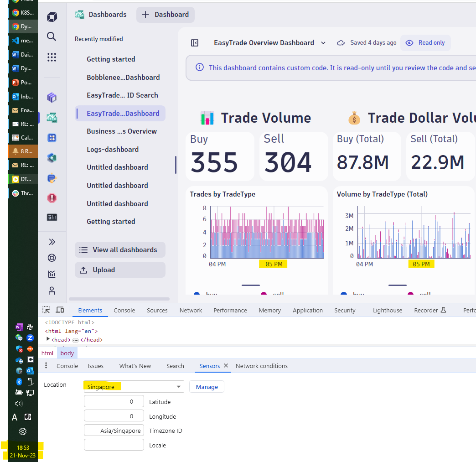Open the Dynatrace logo home icon
This screenshot has width=476, height=462.
click(52, 17)
